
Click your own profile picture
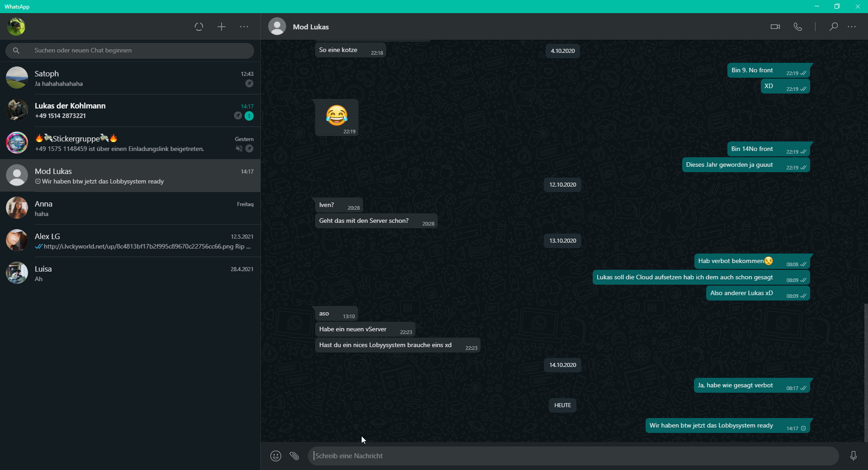[16, 27]
